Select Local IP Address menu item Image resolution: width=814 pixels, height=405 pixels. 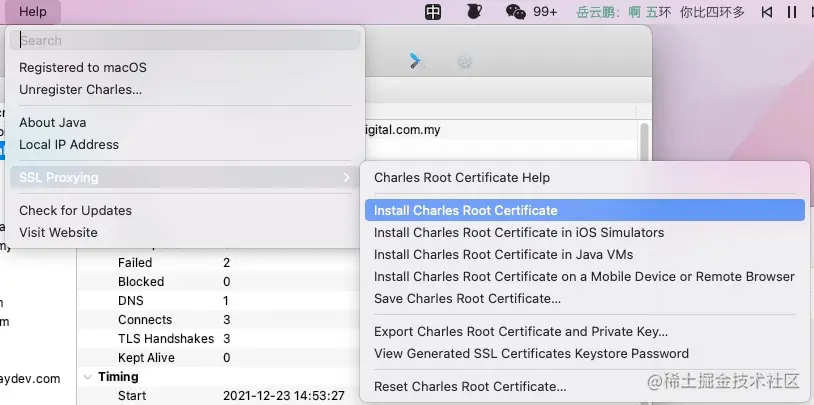pos(69,144)
